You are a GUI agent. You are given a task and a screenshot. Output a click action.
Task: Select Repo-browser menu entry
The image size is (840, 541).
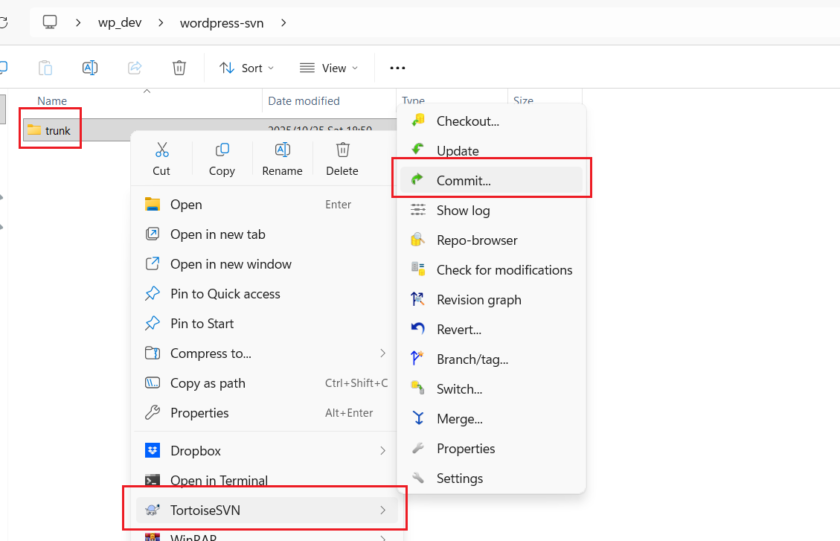[x=491, y=240]
